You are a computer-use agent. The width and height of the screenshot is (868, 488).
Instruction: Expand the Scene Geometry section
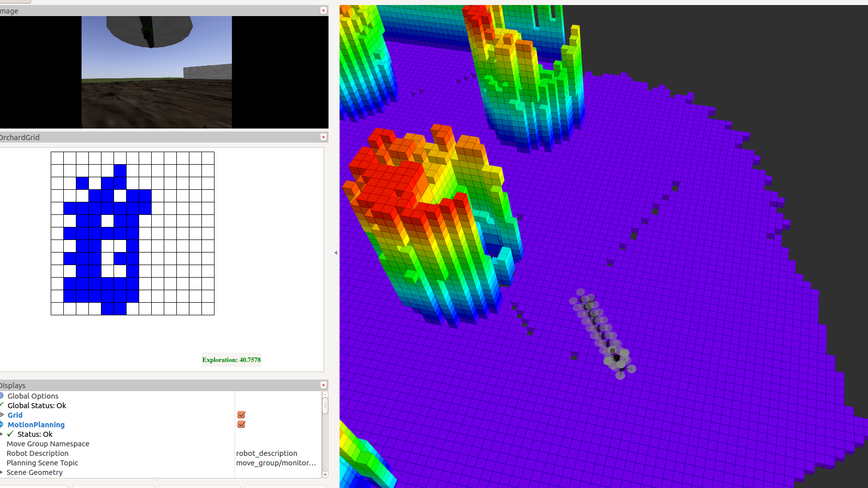[2, 472]
